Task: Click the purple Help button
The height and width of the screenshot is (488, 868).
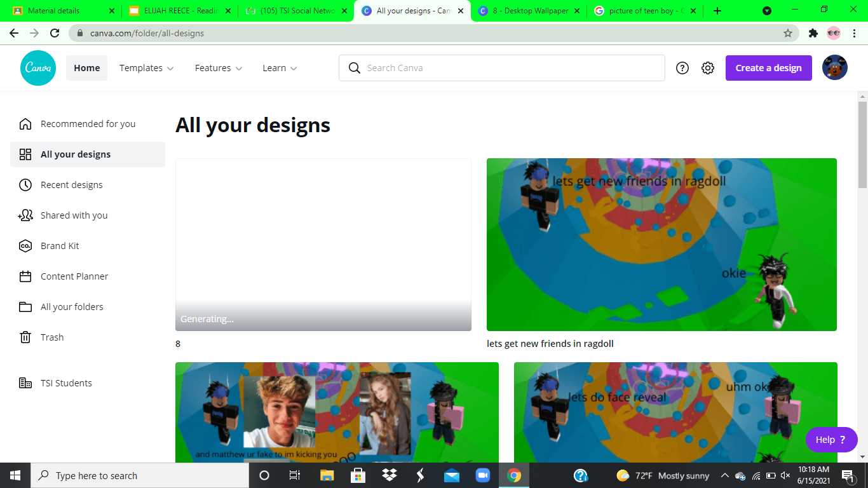Action: [831, 440]
